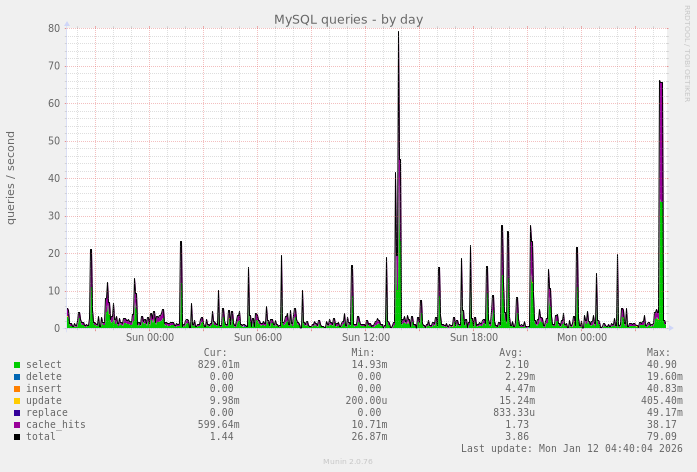The image size is (697, 472).
Task: Click the 'total' legend label
Action: (41, 436)
